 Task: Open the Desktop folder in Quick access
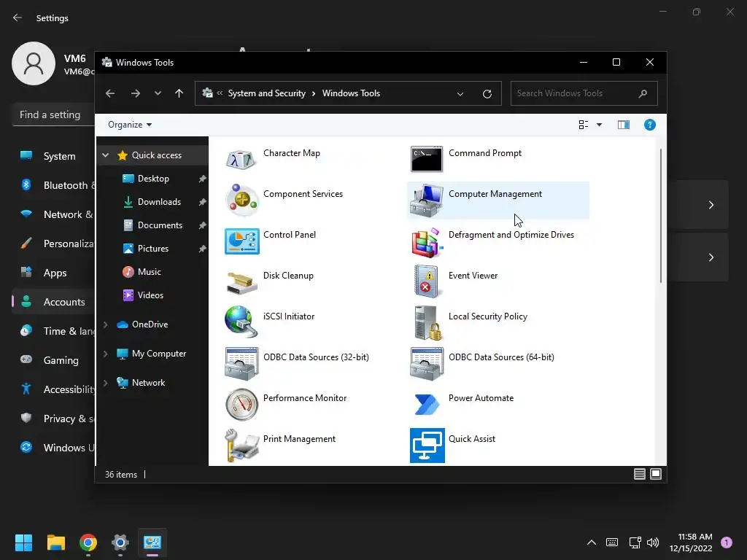[152, 179]
